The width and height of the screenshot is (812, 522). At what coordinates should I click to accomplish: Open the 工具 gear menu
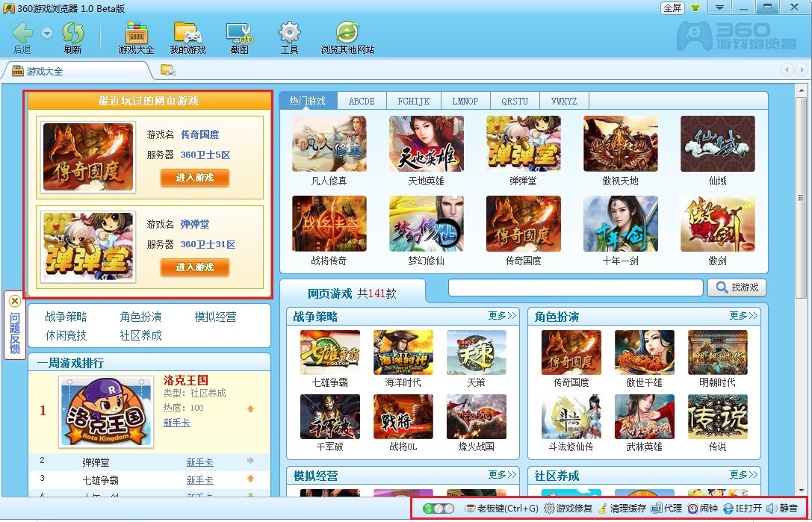pos(290,38)
